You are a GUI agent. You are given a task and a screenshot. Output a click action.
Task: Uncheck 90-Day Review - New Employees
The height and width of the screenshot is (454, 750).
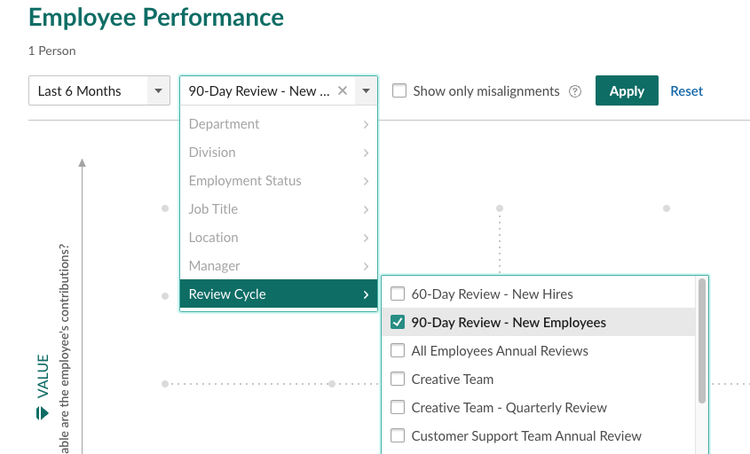pos(397,322)
